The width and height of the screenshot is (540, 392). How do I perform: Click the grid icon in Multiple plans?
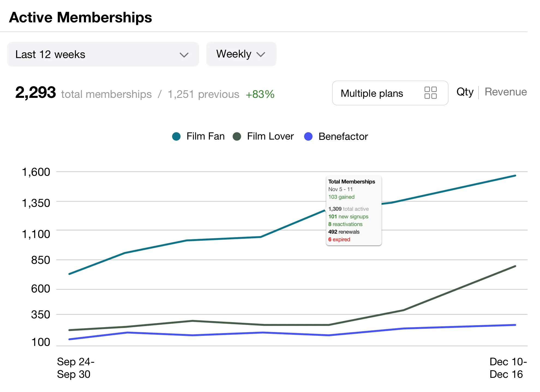tap(431, 93)
